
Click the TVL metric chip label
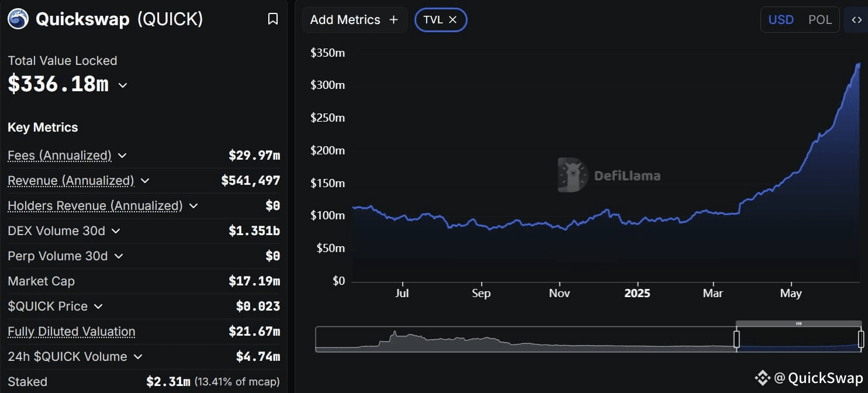click(433, 20)
